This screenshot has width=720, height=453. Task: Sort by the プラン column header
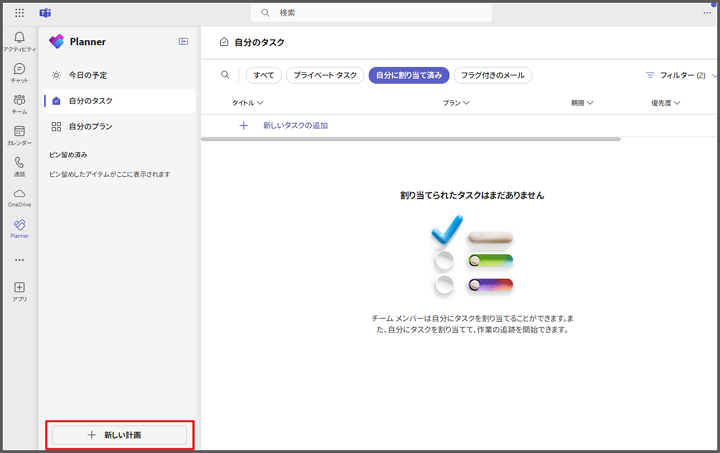(456, 103)
